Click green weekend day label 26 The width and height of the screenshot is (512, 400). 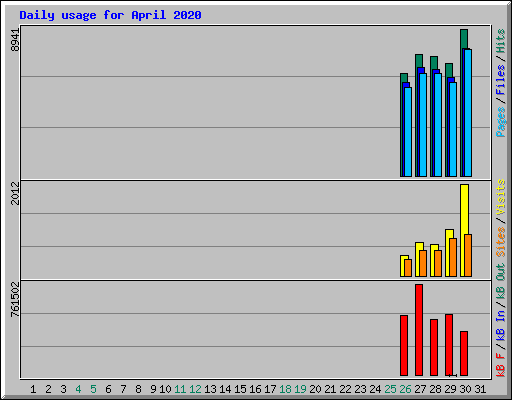tap(405, 389)
